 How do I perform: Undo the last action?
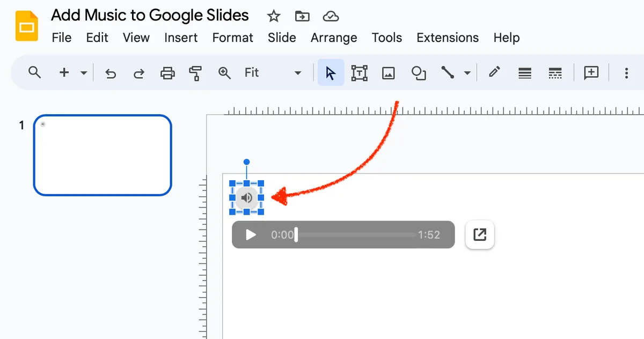pyautogui.click(x=111, y=73)
